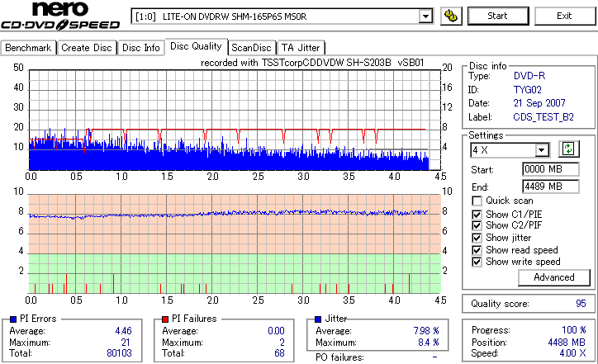Click Jitter average 7.98 %
This screenshot has height=364, width=598.
426,331
